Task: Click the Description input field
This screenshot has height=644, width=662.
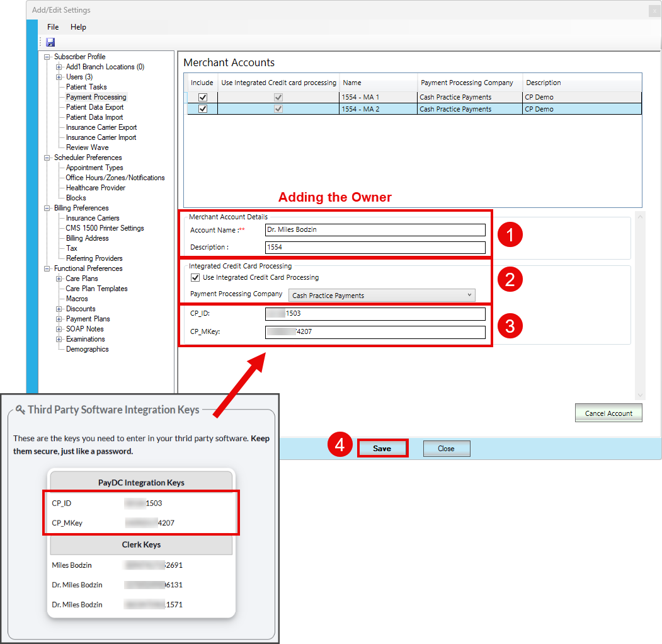Action: pyautogui.click(x=375, y=248)
